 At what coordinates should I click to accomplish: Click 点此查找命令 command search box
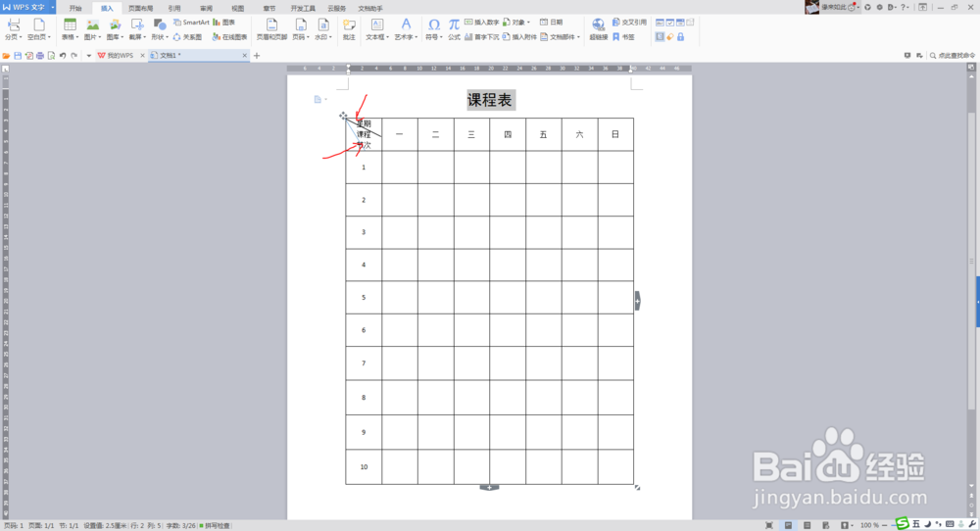pyautogui.click(x=952, y=56)
